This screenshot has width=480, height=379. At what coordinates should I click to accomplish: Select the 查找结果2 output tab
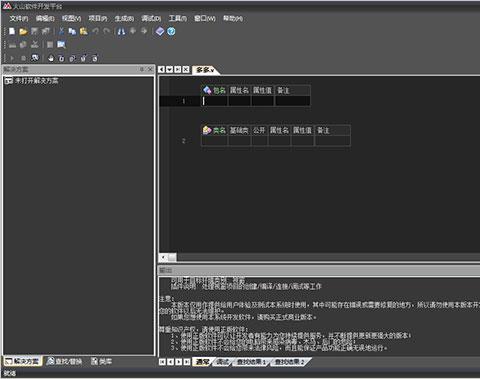(289, 362)
